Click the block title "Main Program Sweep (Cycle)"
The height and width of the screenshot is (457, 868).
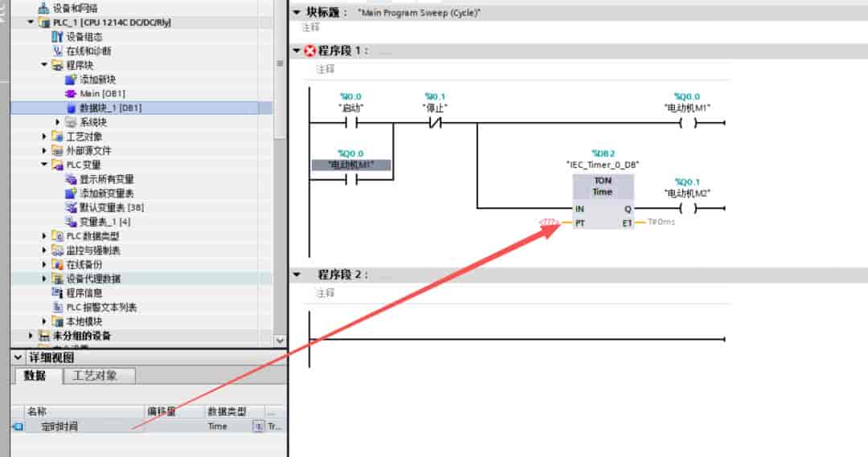419,12
